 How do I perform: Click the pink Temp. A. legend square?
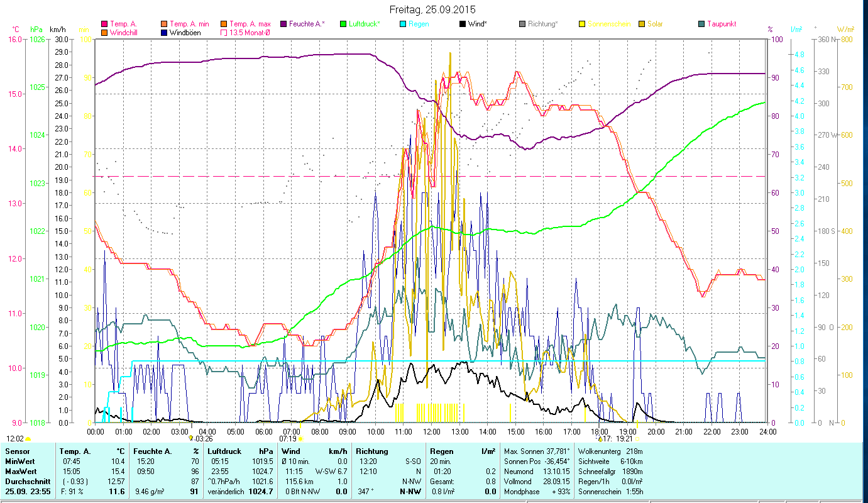click(104, 24)
